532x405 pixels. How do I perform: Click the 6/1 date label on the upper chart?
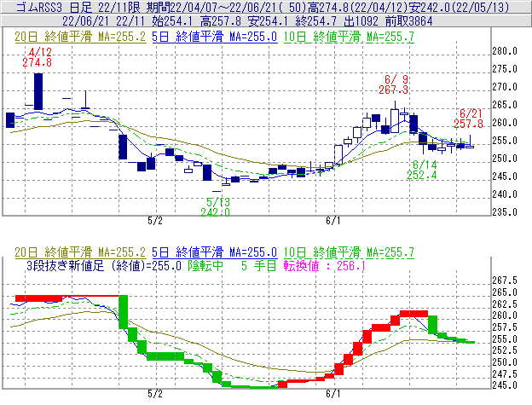coord(332,221)
